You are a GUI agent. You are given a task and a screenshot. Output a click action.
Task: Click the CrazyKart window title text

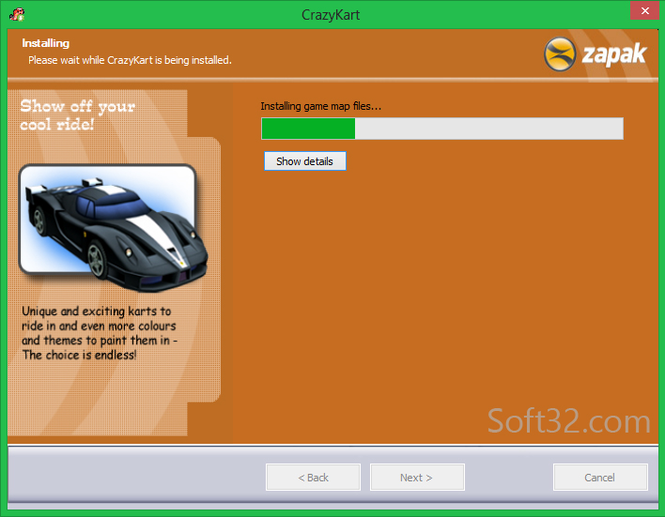(332, 14)
